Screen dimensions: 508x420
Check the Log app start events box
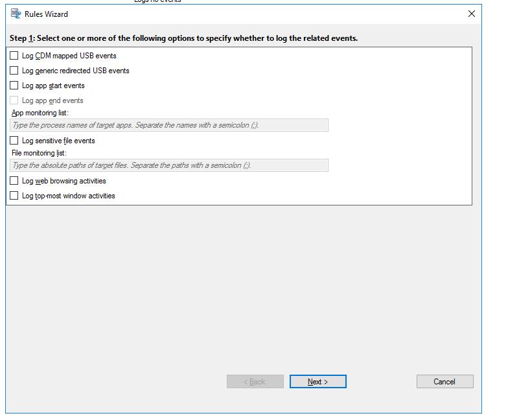pos(14,86)
